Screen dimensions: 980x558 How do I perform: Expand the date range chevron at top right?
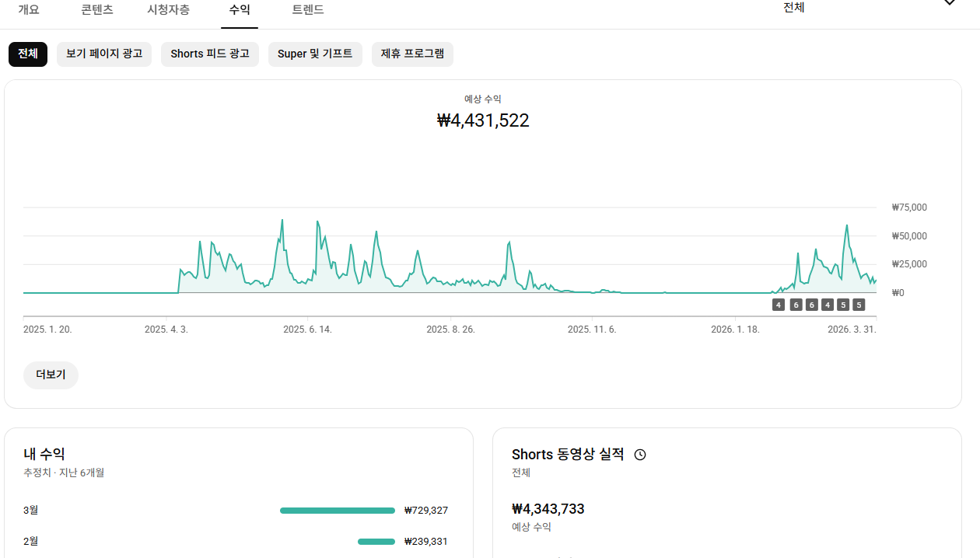950,3
